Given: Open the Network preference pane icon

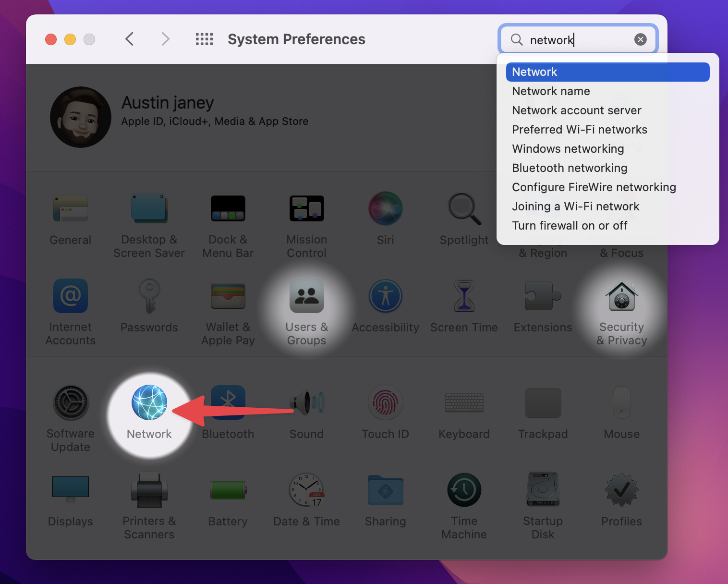Looking at the screenshot, I should tap(149, 403).
